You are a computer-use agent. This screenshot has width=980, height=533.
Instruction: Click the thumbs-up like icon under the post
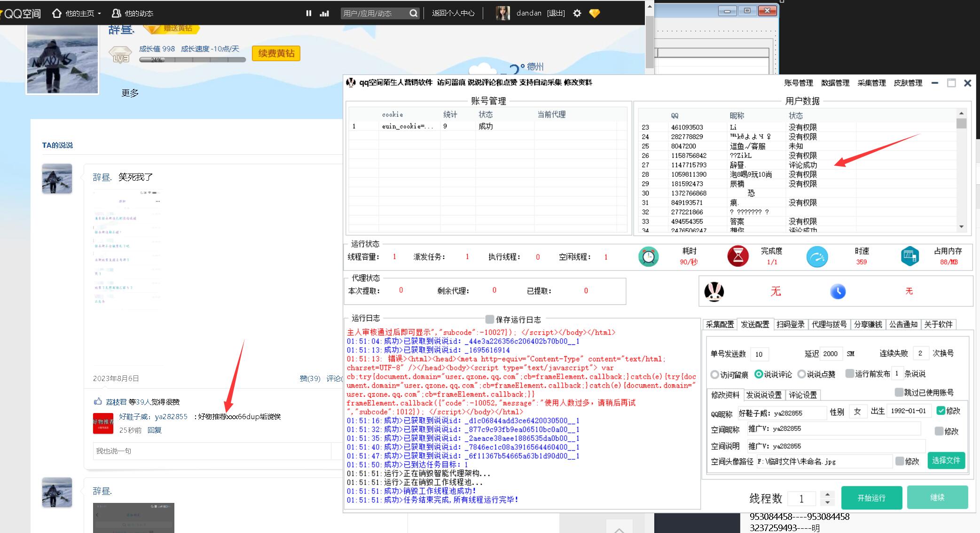point(98,401)
